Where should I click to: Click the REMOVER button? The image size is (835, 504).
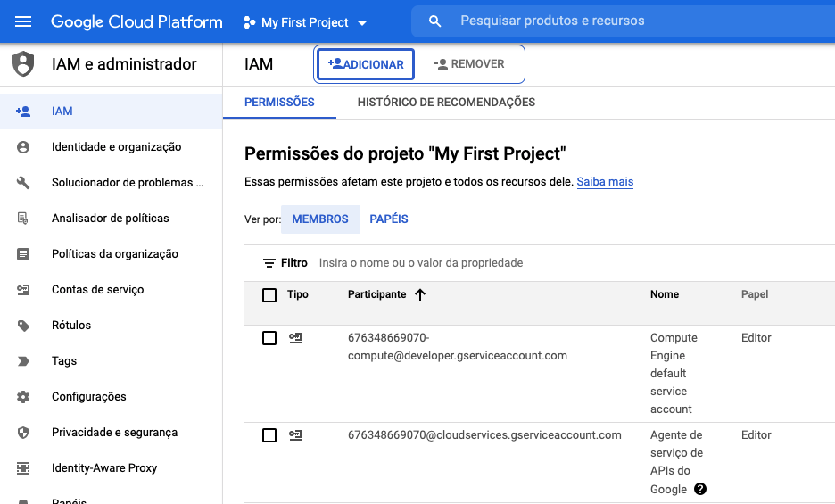click(x=469, y=64)
